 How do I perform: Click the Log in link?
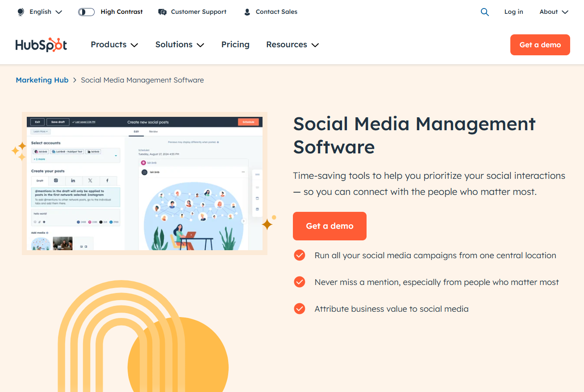tap(513, 12)
